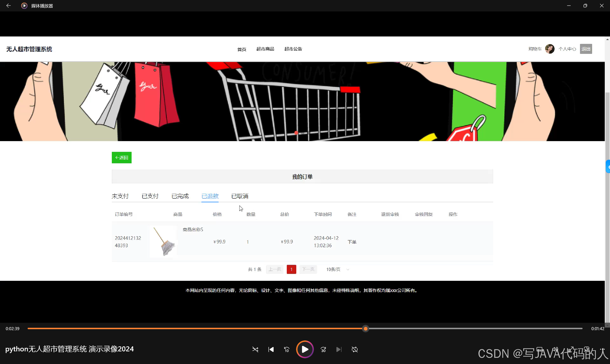This screenshot has width=610, height=364.
Task: Open the 超市商品 navigation menu
Action: (x=265, y=49)
